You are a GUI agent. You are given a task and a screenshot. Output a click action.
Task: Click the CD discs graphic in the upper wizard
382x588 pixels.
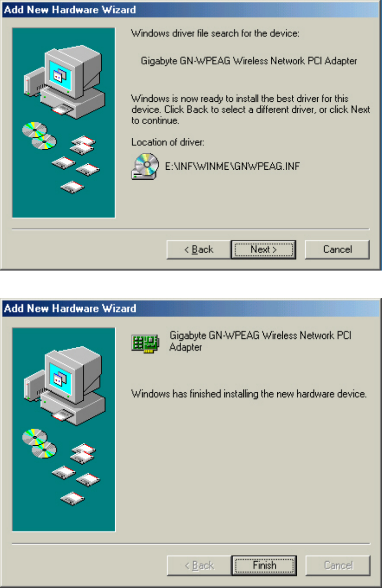pyautogui.click(x=39, y=136)
